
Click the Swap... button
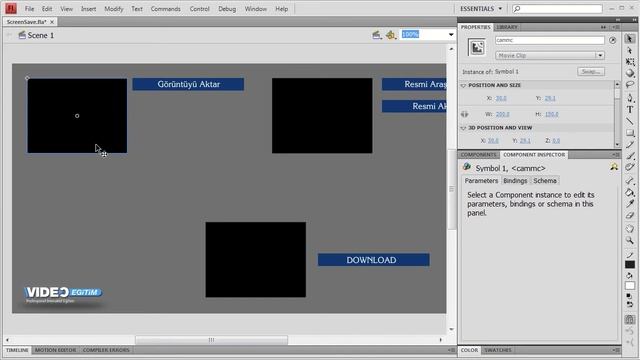tap(591, 71)
